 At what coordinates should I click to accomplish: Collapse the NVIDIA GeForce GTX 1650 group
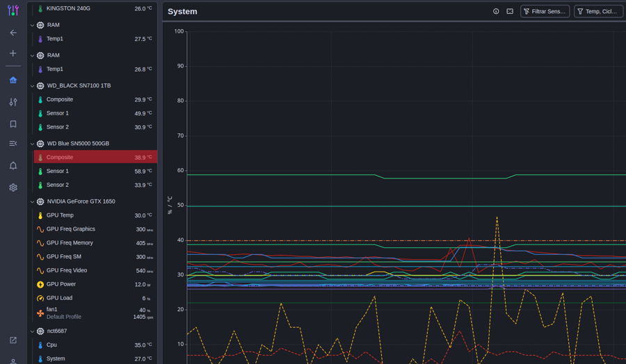[x=32, y=202]
